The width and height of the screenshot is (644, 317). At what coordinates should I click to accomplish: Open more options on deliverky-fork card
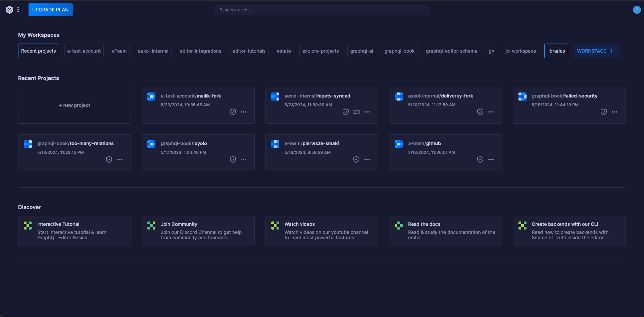tap(491, 112)
